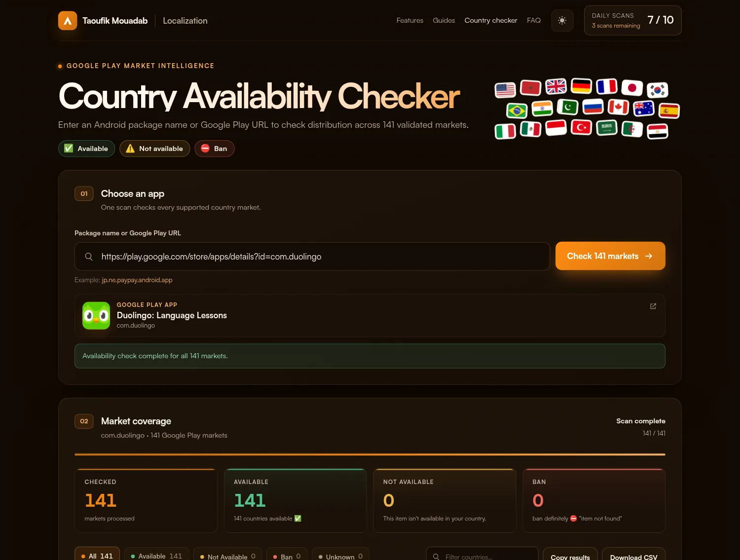The width and height of the screenshot is (740, 560).
Task: Click the Ban legend pill
Action: (214, 149)
